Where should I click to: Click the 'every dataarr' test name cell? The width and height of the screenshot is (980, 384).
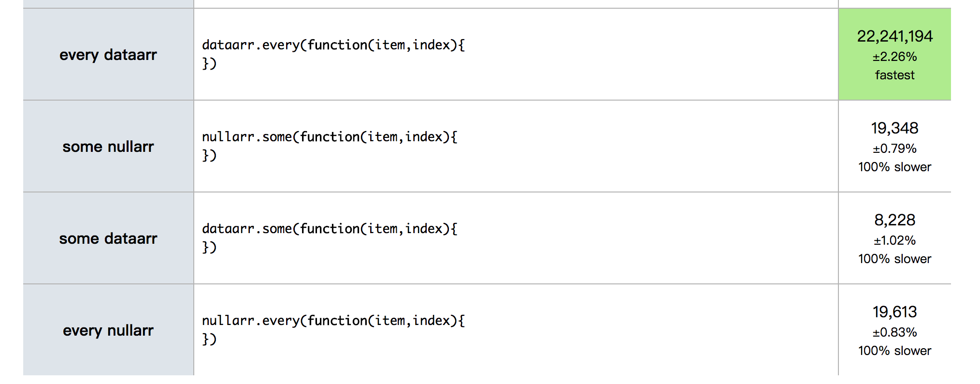point(108,54)
